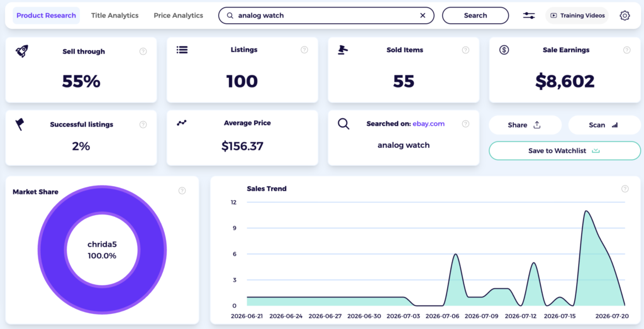This screenshot has width=644, height=329.
Task: Click the Sold Items gavel icon
Action: [x=343, y=50]
